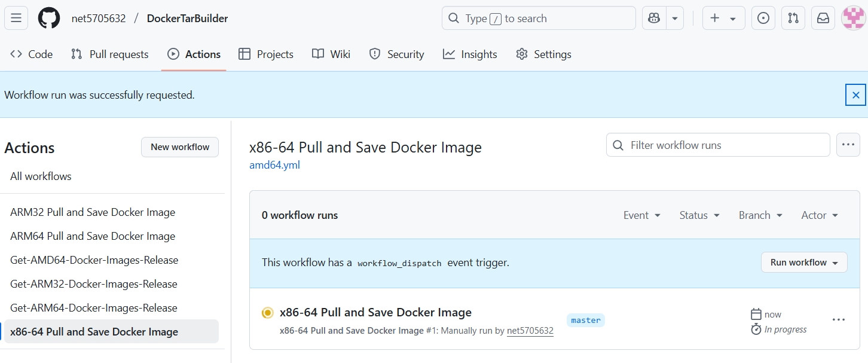This screenshot has width=868, height=363.
Task: Open workflow options three-dot menu
Action: coord(848,145)
